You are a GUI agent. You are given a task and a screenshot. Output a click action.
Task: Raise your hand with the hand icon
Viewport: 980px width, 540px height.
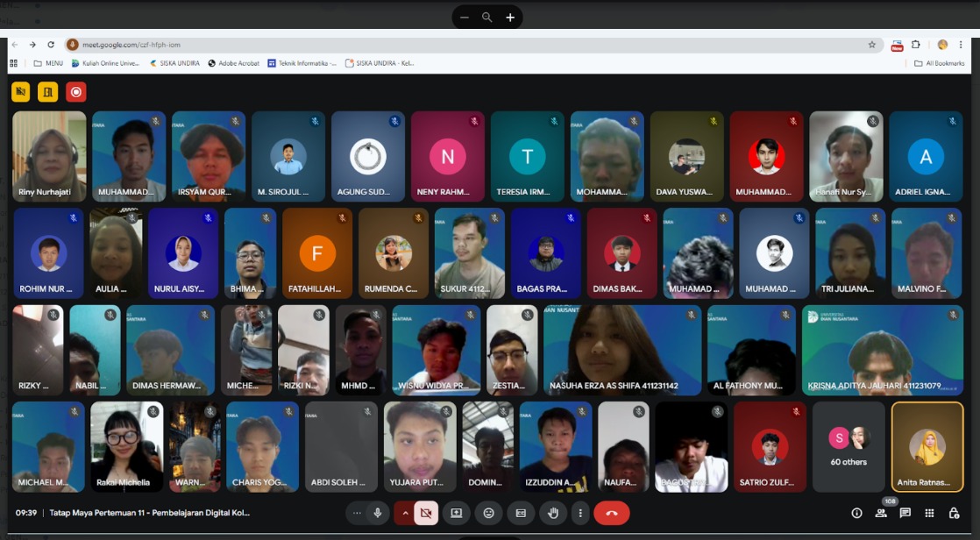(x=553, y=513)
